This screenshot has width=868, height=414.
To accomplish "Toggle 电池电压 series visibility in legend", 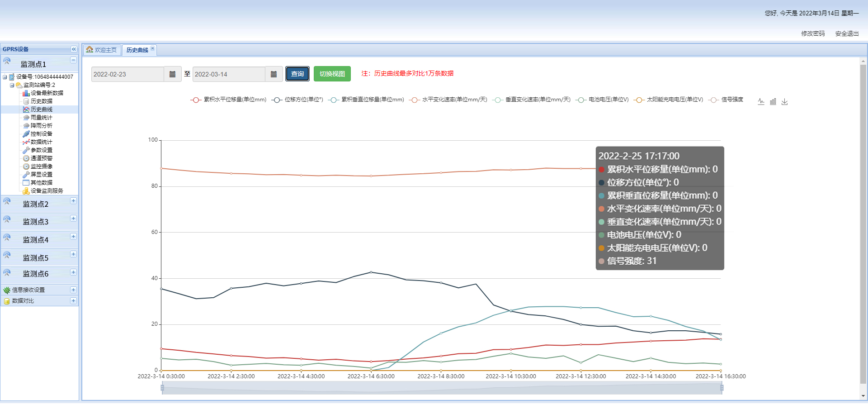I will pos(603,100).
